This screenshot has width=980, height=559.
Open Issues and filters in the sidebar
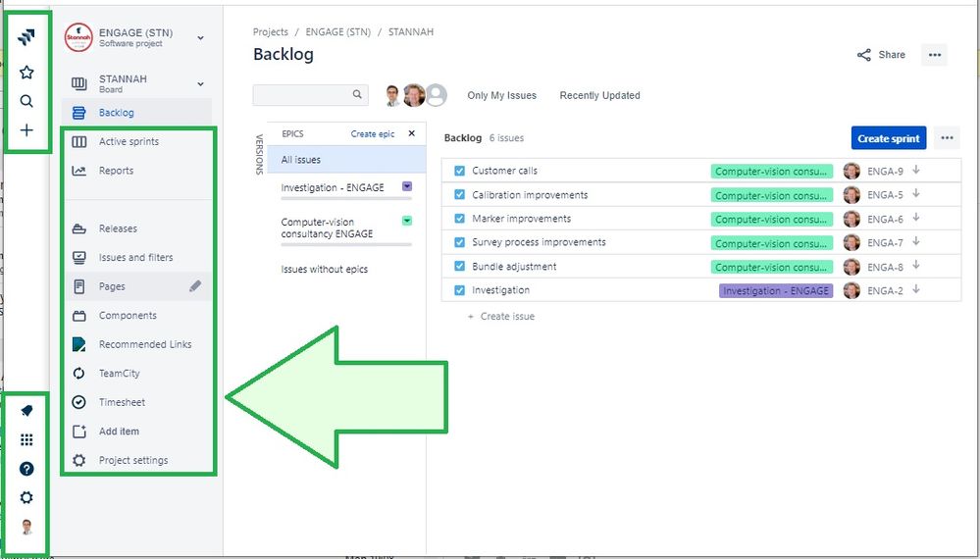click(137, 257)
